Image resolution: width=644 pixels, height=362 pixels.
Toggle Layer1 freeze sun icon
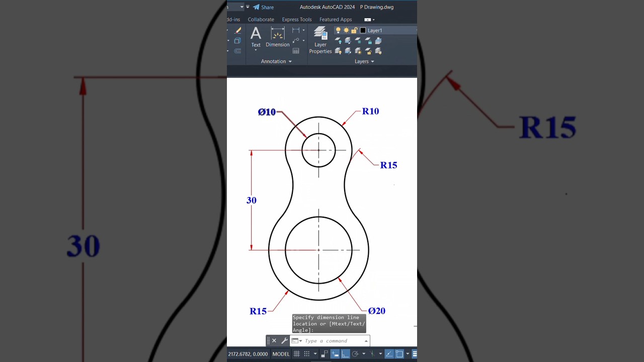pyautogui.click(x=346, y=30)
